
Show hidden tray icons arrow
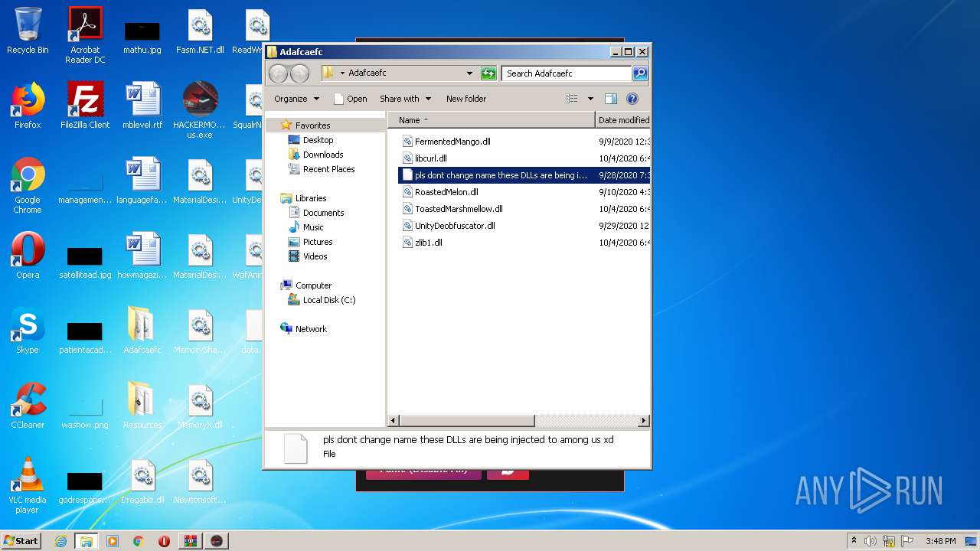pos(854,541)
